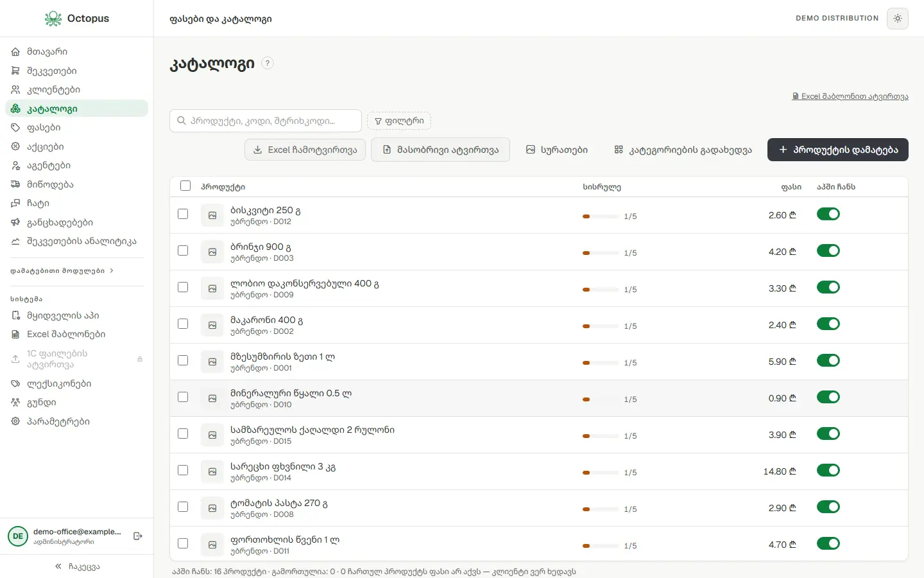The height and width of the screenshot is (578, 924).
Task: Open მიწოდება in sidebar
Action: pos(77,184)
